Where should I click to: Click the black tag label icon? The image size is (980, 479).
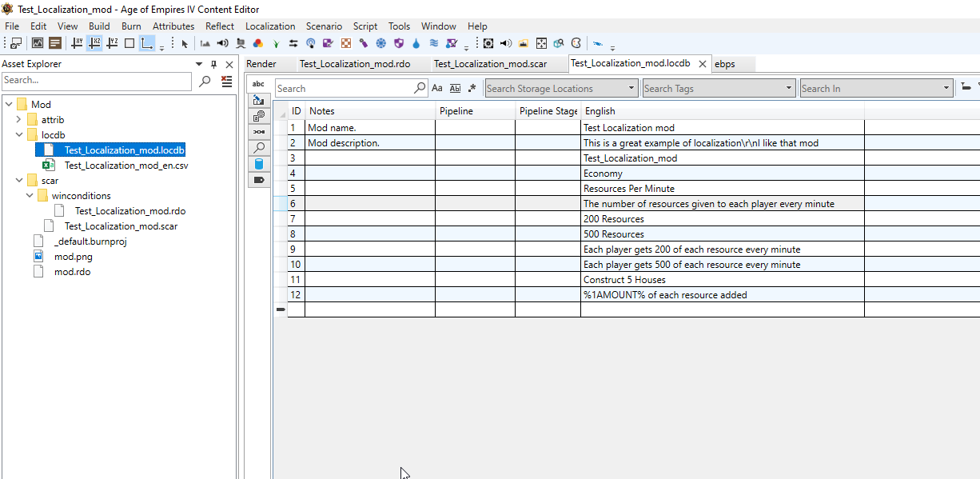(258, 180)
